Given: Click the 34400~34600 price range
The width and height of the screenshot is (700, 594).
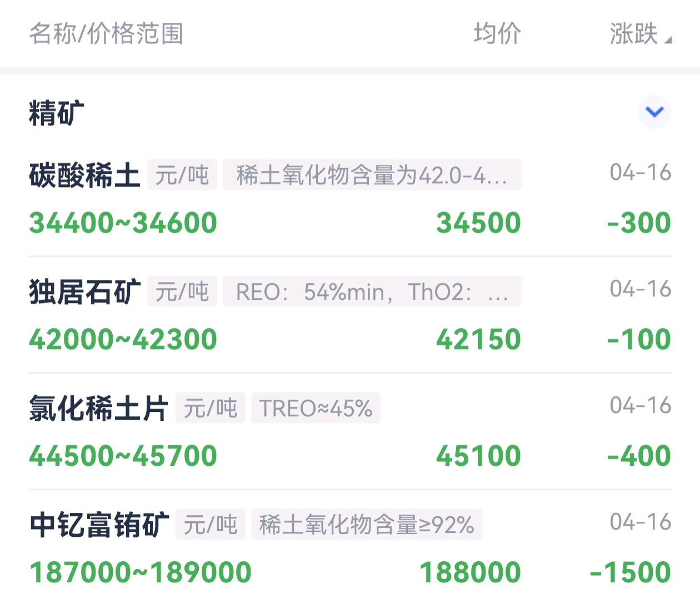Looking at the screenshot, I should click(x=123, y=223).
